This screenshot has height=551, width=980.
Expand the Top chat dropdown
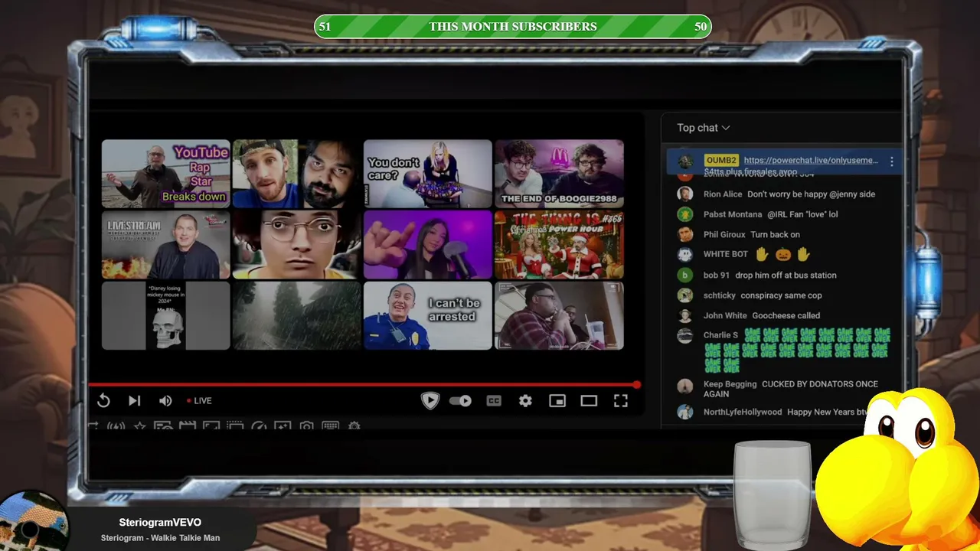coord(704,128)
